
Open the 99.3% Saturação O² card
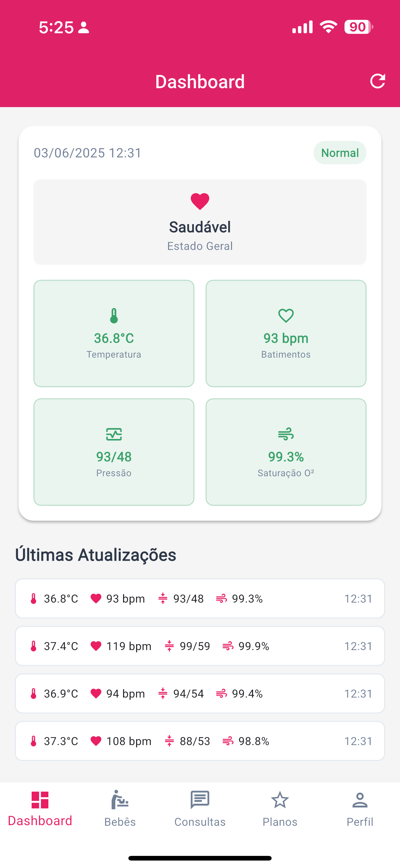point(286,452)
